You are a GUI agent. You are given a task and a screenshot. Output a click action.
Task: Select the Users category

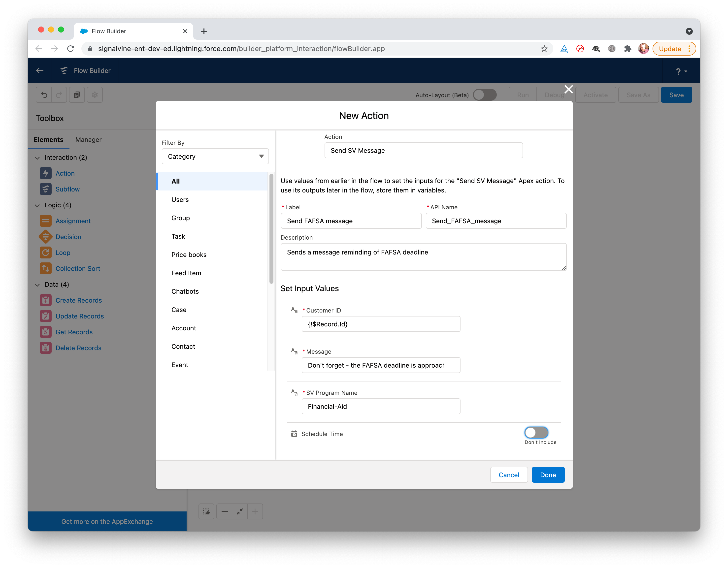click(212, 200)
